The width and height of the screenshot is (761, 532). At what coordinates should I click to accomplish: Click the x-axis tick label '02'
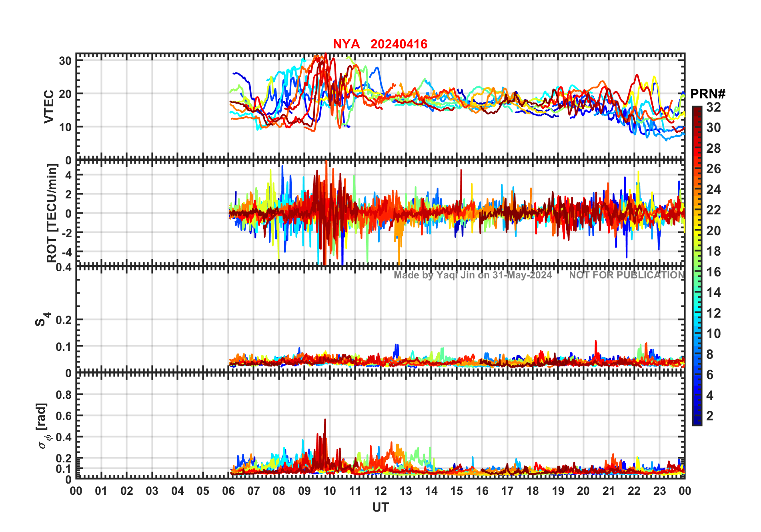(x=127, y=491)
